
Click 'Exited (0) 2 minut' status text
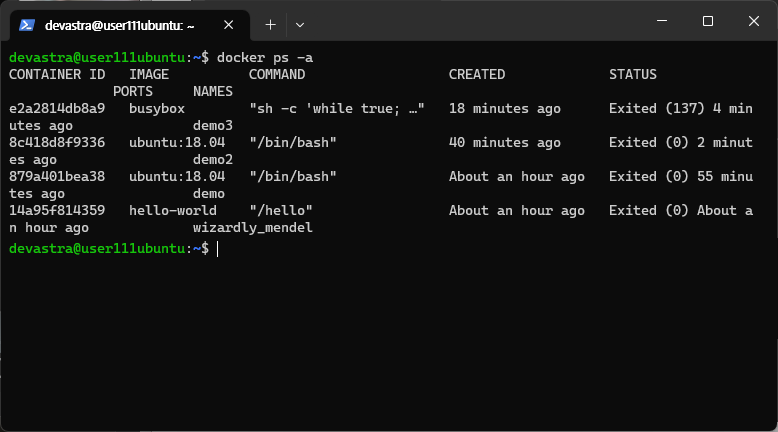[x=681, y=142]
